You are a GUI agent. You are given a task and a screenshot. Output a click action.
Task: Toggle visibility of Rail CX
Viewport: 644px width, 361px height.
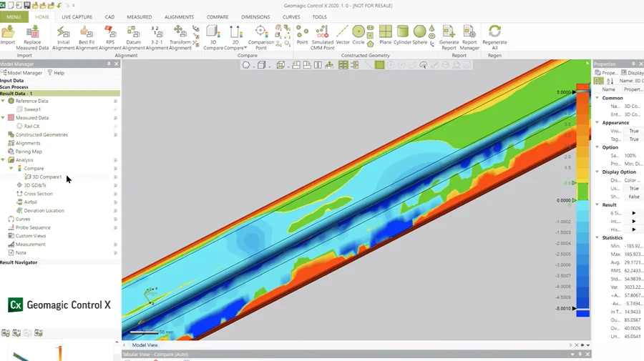[x=115, y=127]
